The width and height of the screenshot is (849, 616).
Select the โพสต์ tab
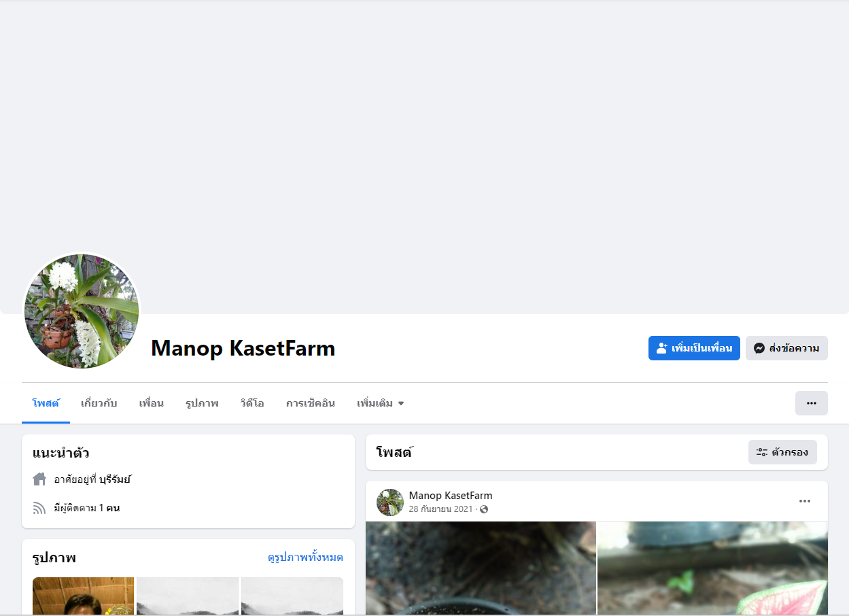[46, 403]
